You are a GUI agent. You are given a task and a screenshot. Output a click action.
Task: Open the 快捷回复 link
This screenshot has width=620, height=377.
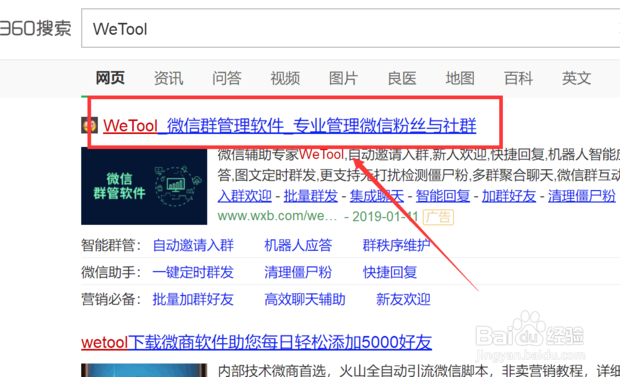(x=390, y=272)
